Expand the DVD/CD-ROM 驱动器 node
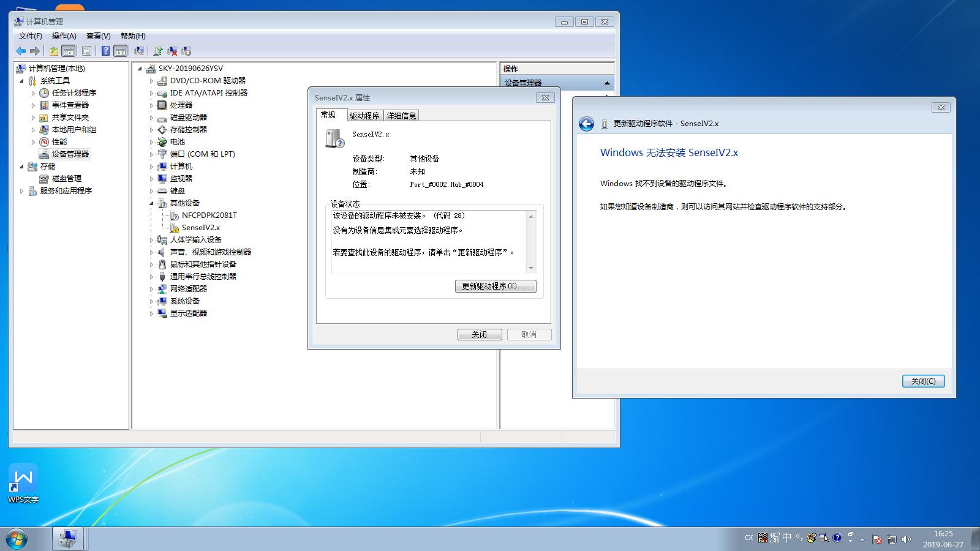 (x=151, y=80)
